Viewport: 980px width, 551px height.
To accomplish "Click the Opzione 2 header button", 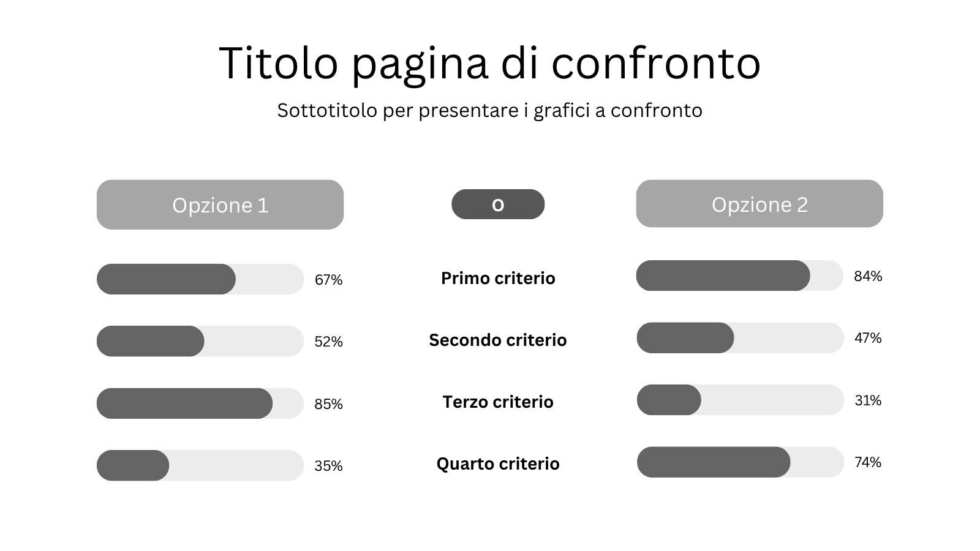I will coord(759,204).
